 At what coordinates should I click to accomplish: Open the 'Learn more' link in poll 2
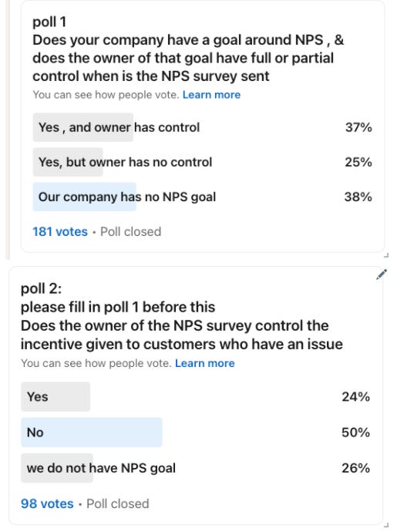coord(204,363)
